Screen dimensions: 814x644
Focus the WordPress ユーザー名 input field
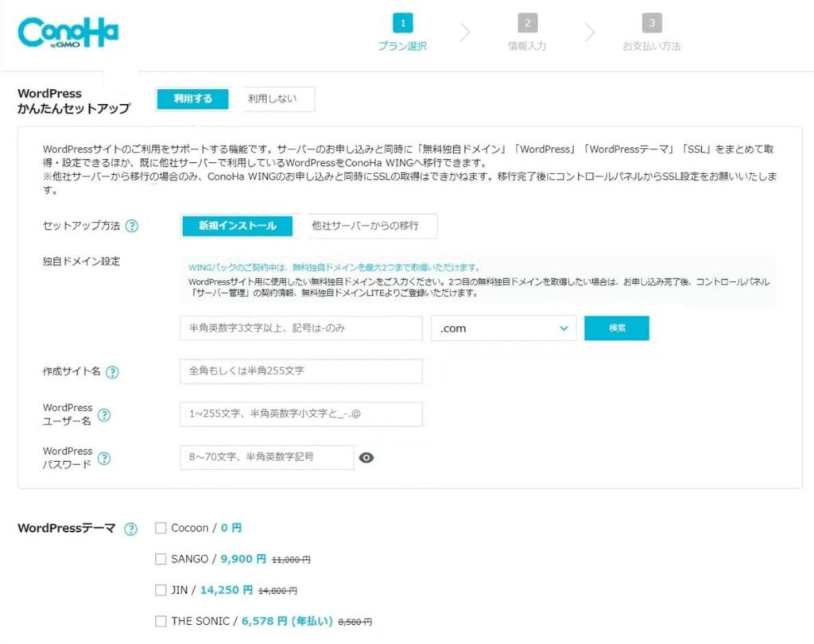pos(301,414)
